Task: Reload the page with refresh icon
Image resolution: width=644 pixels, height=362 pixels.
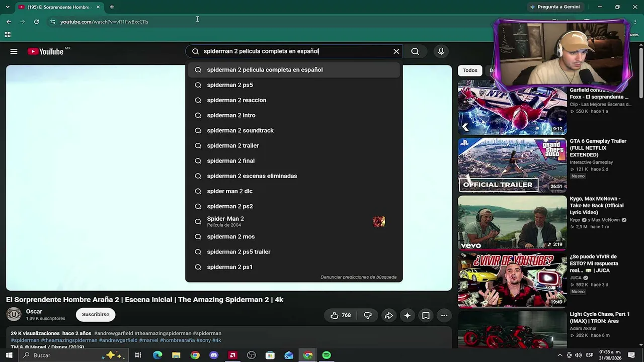Action: pyautogui.click(x=36, y=22)
